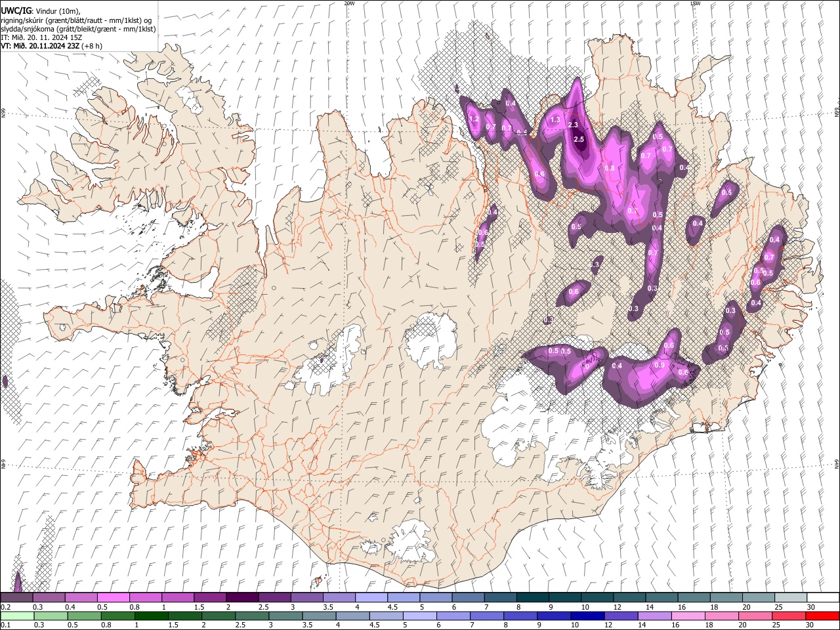
Task: Click the 2.5 snowfall value on the map
Action: click(579, 139)
